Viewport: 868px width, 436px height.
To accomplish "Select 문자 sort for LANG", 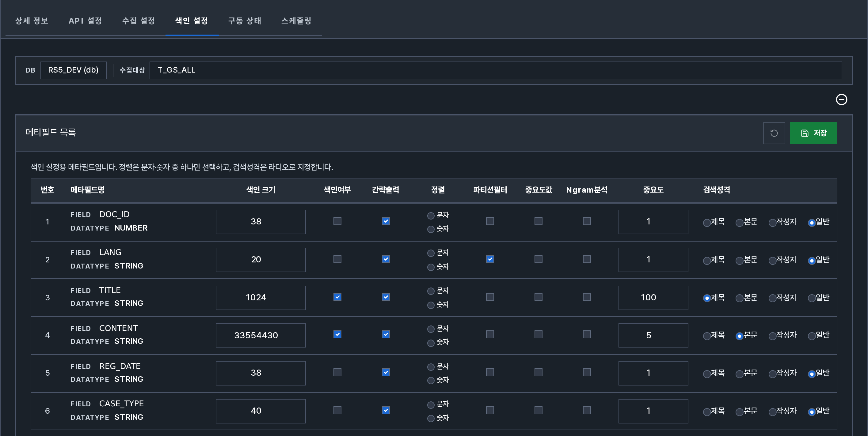I will coord(431,253).
